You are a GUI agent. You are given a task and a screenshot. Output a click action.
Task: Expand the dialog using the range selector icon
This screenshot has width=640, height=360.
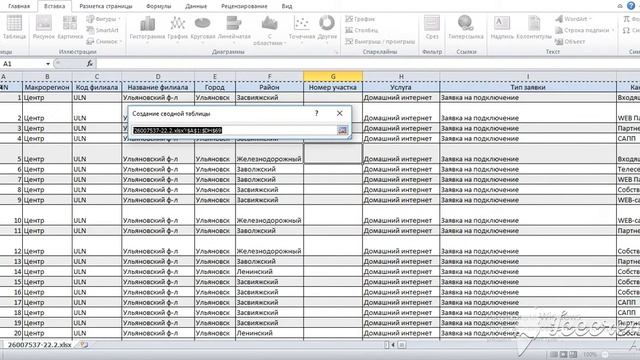click(342, 130)
